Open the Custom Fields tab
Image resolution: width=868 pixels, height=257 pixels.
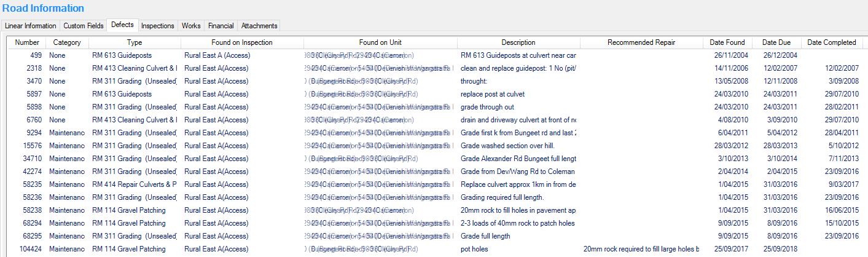[84, 26]
